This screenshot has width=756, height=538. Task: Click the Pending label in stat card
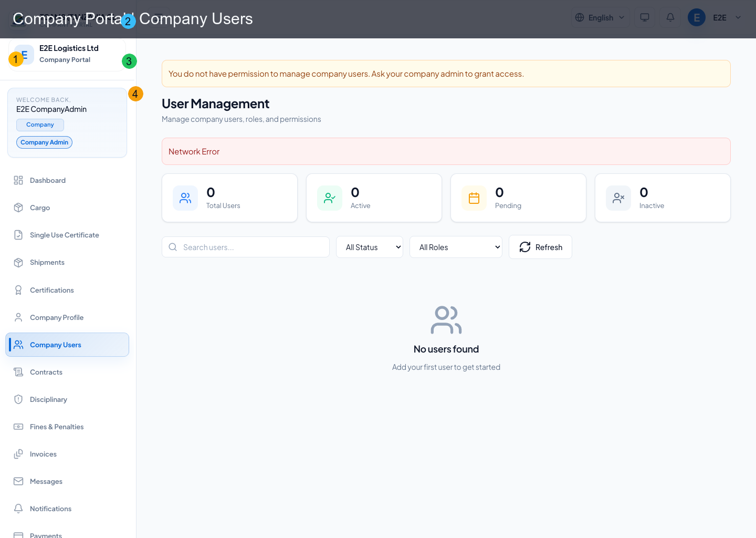[508, 205]
